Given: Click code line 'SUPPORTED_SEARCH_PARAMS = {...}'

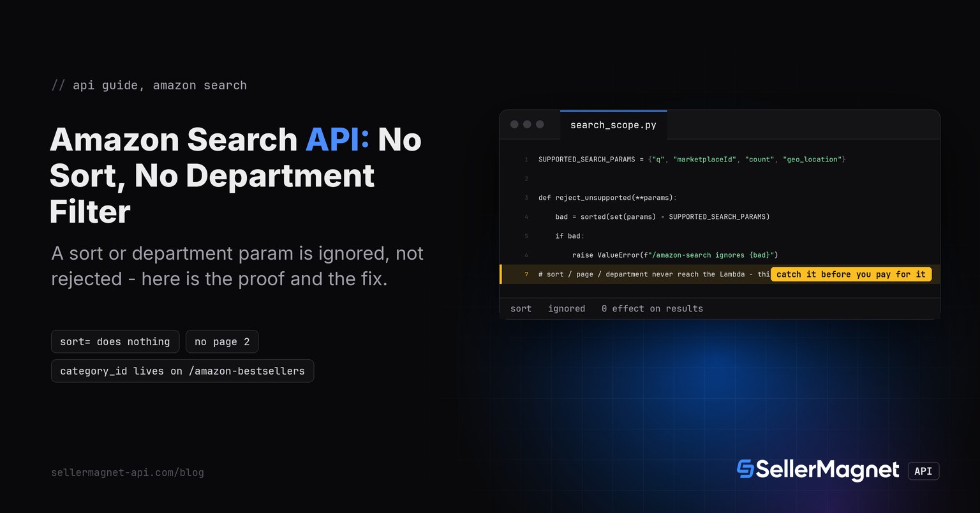Looking at the screenshot, I should point(692,160).
